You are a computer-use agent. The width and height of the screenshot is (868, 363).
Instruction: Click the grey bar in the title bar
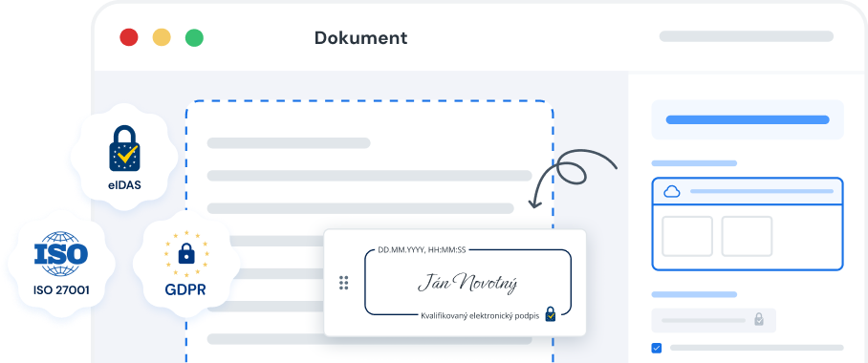click(747, 36)
